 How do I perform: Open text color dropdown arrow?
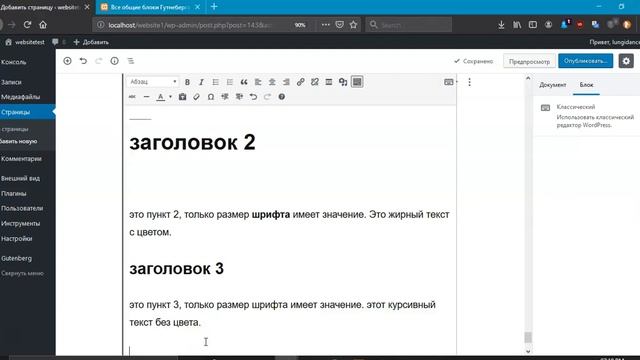coord(170,97)
